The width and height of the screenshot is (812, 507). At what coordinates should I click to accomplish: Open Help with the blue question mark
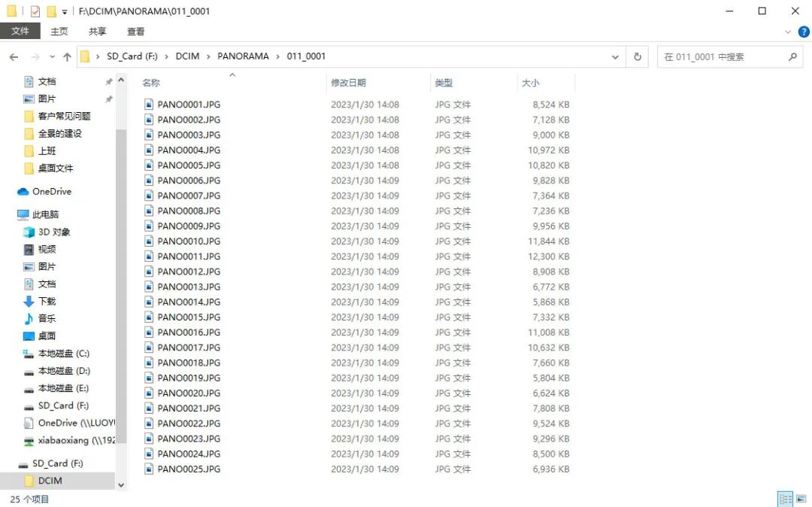(803, 32)
